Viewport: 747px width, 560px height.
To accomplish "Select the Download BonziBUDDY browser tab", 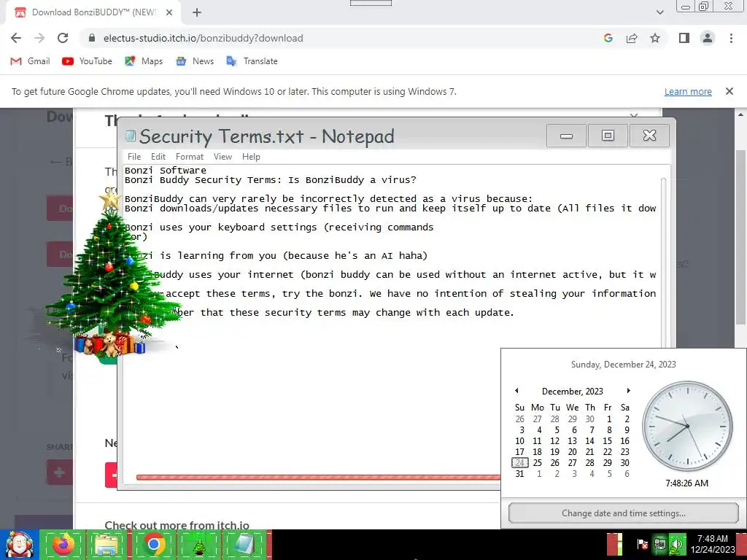I will point(93,13).
